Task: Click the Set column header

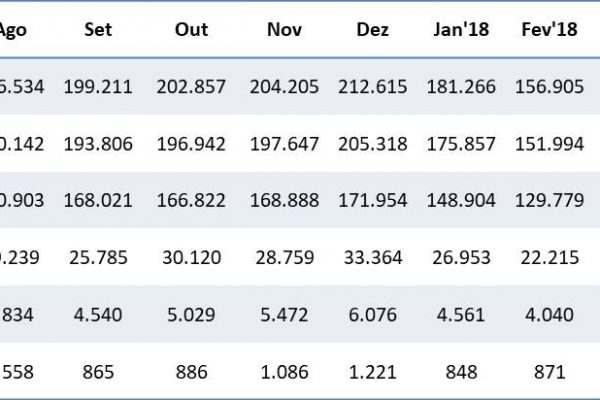Action: tap(98, 30)
